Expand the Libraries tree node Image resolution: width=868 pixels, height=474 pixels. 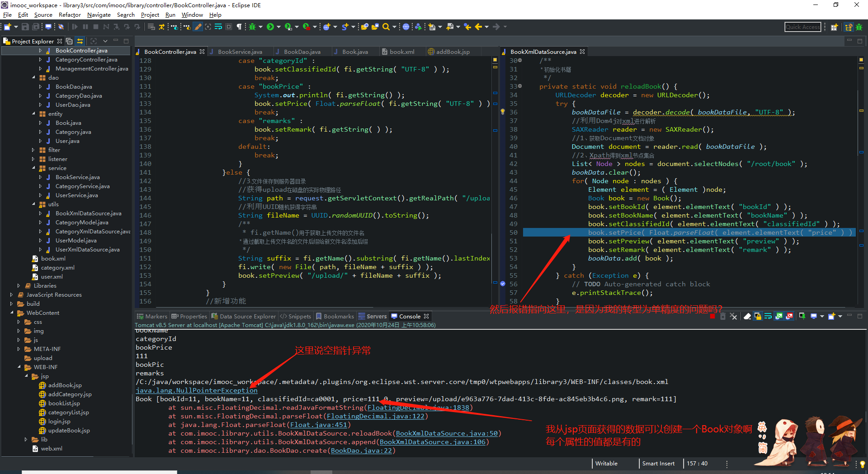tap(19, 286)
